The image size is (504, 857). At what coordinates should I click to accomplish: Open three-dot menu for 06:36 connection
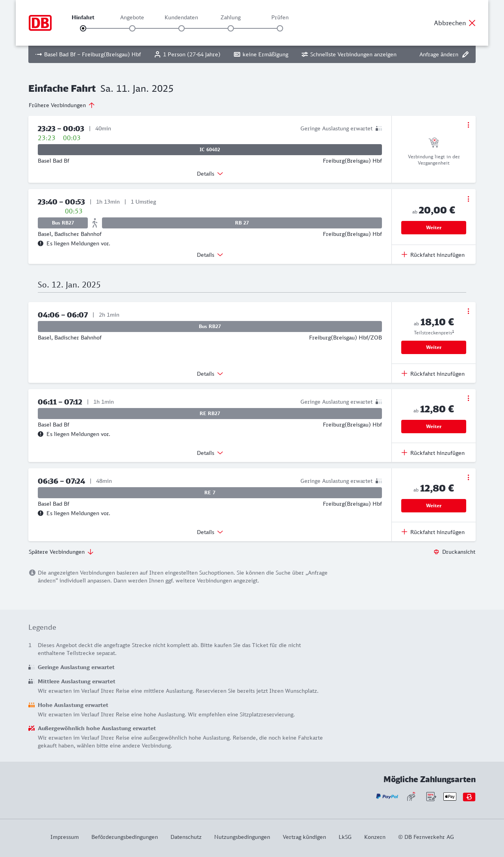pyautogui.click(x=468, y=477)
